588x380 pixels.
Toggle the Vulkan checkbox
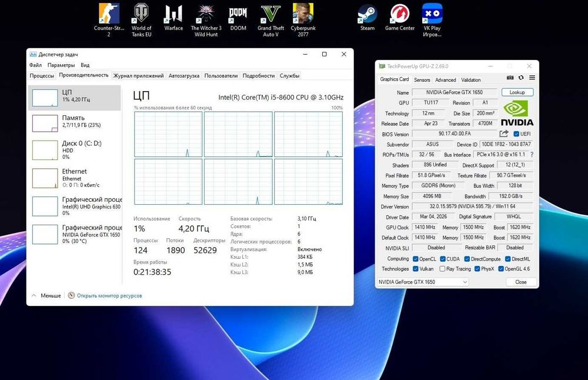pyautogui.click(x=416, y=269)
